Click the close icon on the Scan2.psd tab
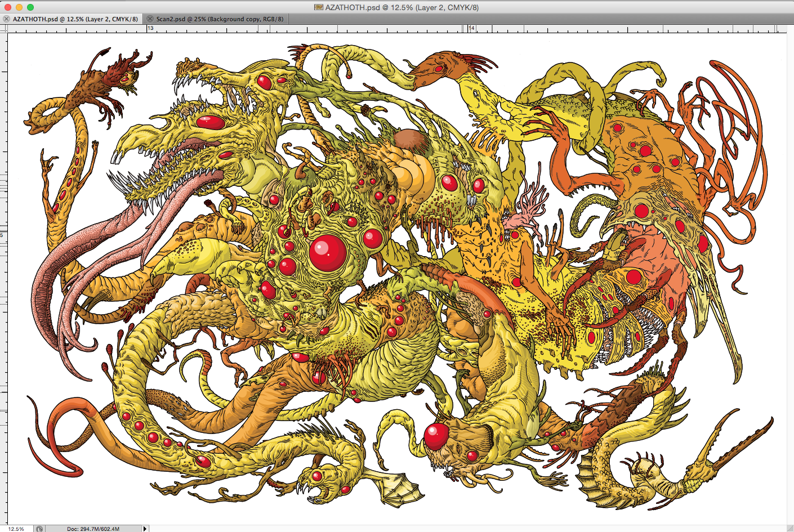 coord(150,19)
